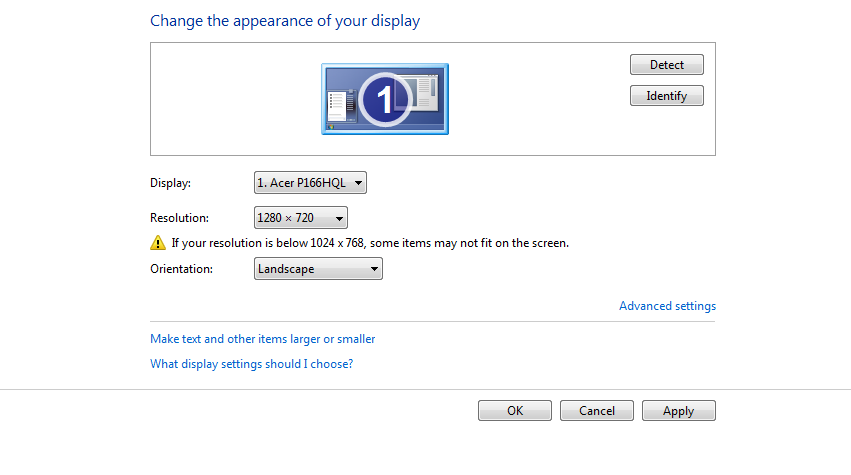Screen dimensions: 851x475
Task: Click the Resolution dropdown arrow
Action: click(x=339, y=218)
